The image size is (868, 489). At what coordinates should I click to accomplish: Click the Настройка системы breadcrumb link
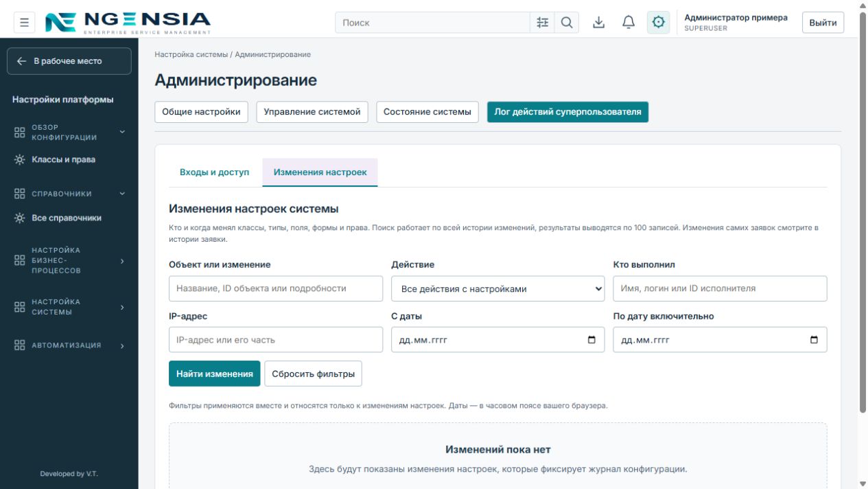coord(191,54)
